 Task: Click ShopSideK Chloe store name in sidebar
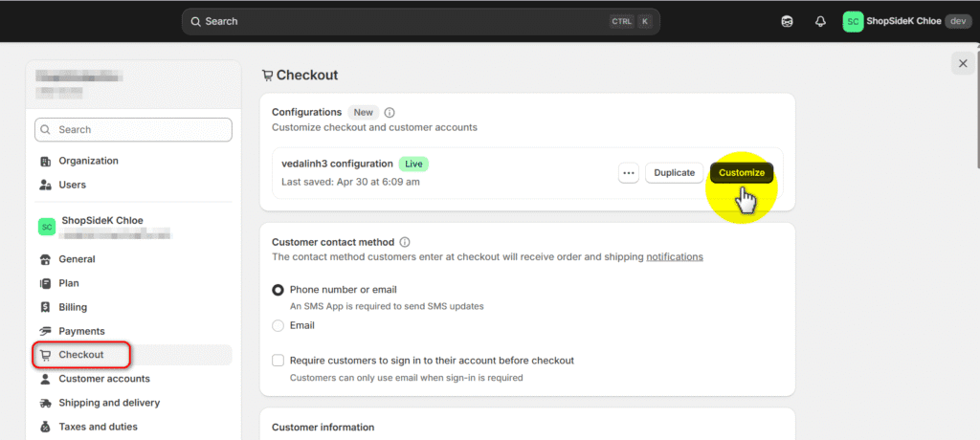[102, 221]
